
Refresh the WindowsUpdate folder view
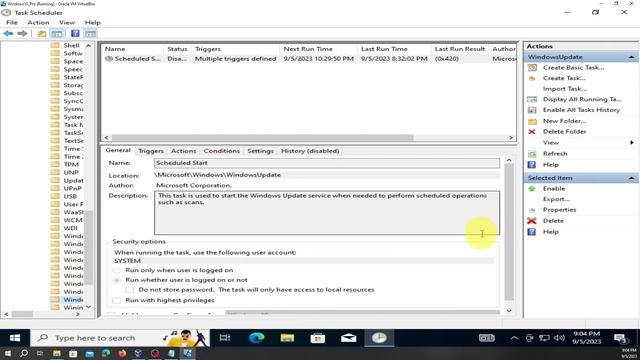click(555, 153)
